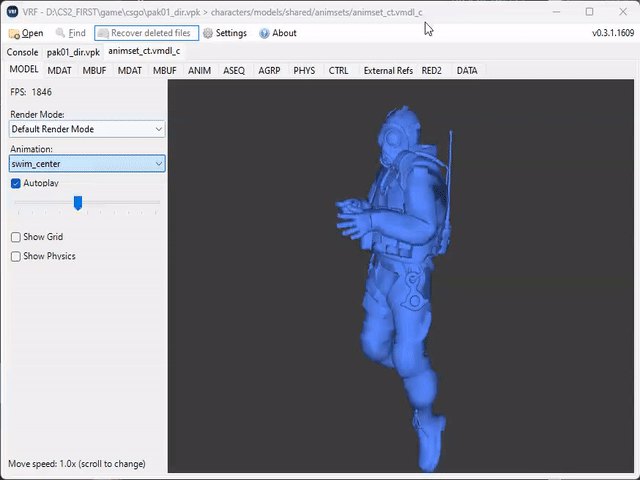
Task: Uncheck the Autoplay checkbox
Action: (16, 184)
